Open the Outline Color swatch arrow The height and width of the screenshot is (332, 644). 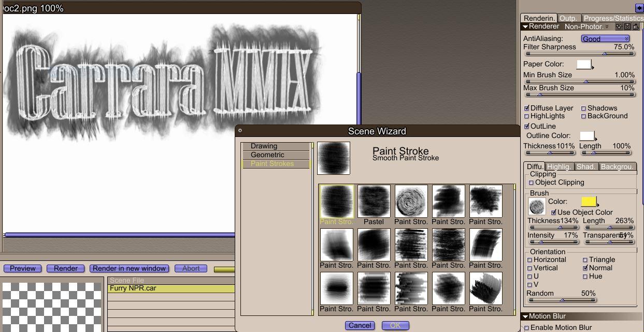click(x=596, y=139)
